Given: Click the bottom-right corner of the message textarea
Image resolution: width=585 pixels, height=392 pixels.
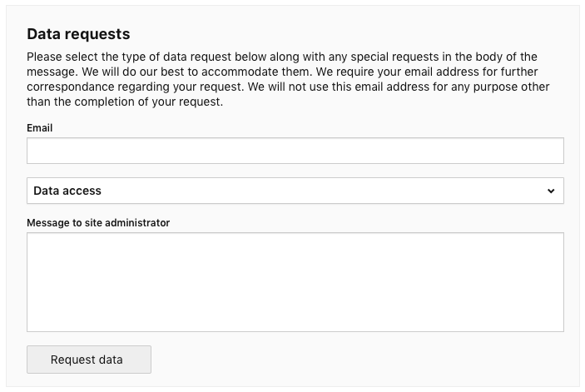Looking at the screenshot, I should (558, 325).
